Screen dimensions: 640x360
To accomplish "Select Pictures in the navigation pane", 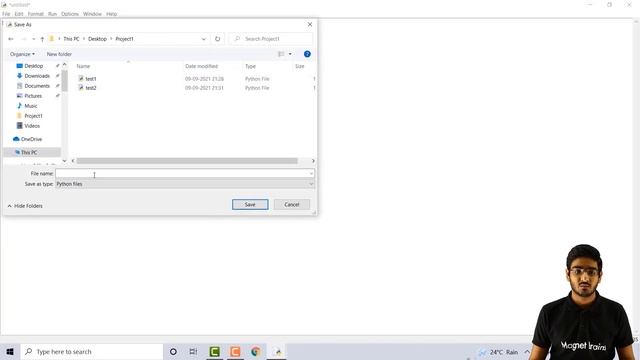I will click(x=33, y=96).
